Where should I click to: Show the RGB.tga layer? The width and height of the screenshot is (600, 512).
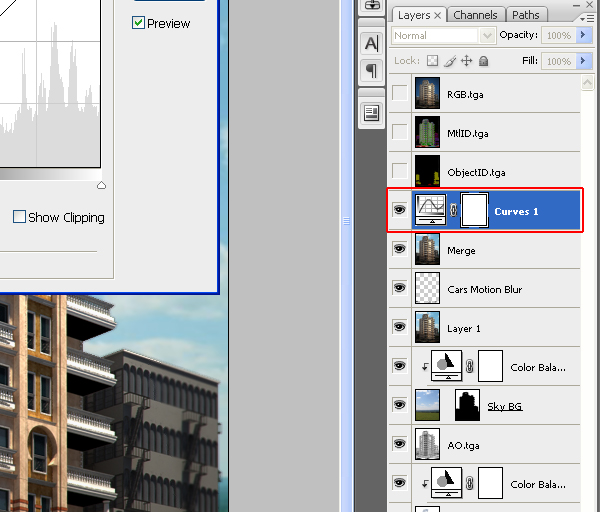click(400, 94)
